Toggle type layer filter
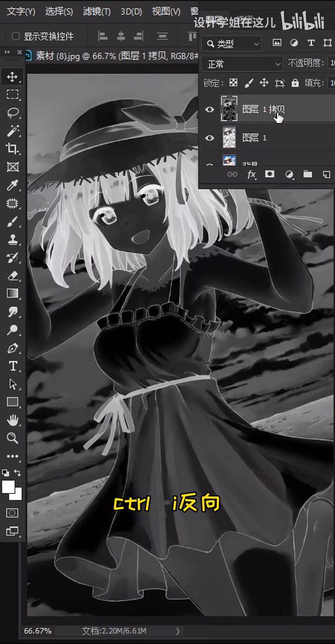 pyautogui.click(x=311, y=43)
